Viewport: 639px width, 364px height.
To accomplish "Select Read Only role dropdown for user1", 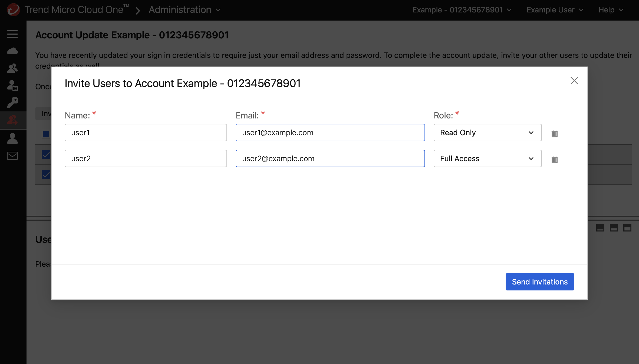I will [487, 133].
